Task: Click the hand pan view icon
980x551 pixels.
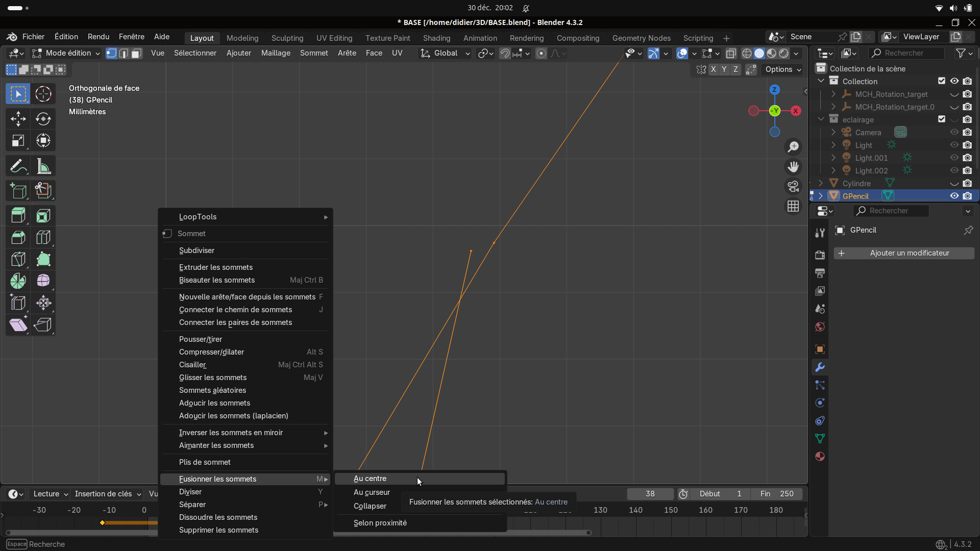Action: (x=793, y=167)
